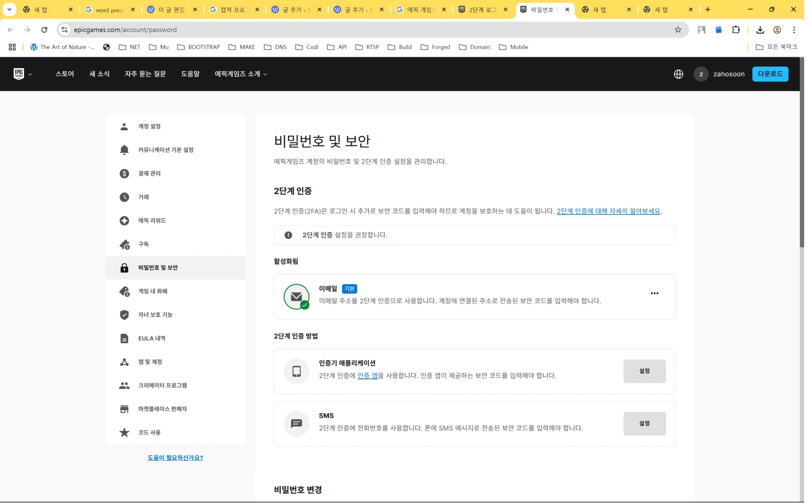Open the 계정 설정 person icon
812x504 pixels.
124,126
